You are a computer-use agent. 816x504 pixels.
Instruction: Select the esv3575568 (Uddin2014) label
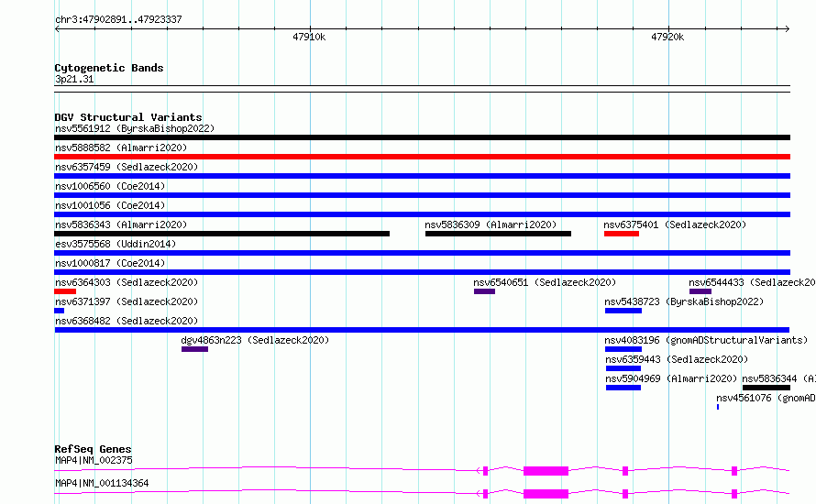coord(116,244)
